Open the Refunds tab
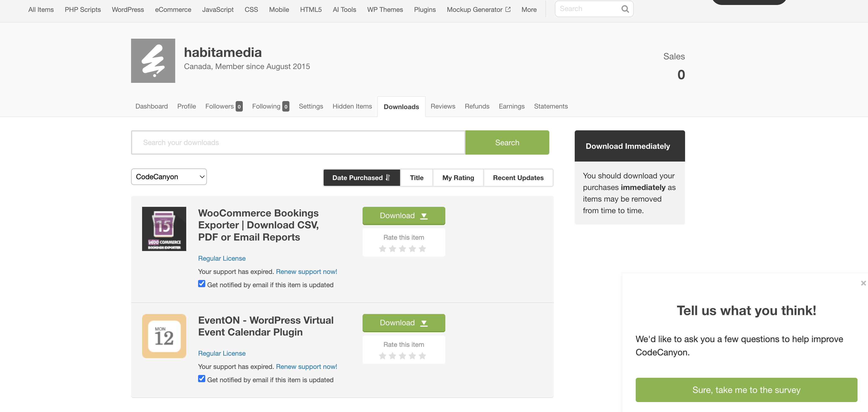Viewport: 868px width, 412px height. pos(477,107)
